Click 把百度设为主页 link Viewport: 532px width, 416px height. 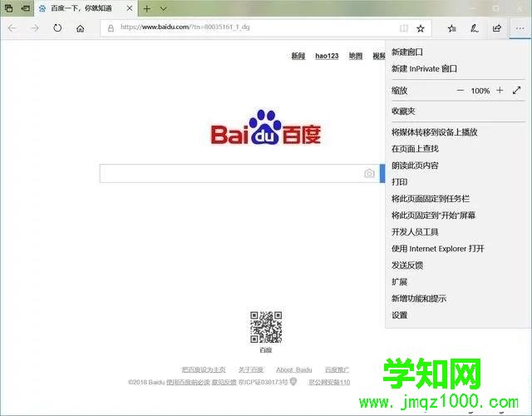click(203, 369)
